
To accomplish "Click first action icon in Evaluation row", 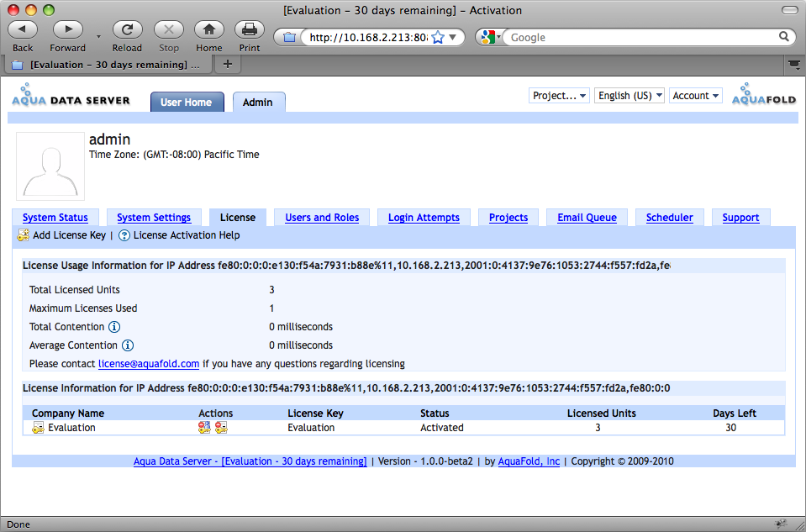I will tap(204, 427).
